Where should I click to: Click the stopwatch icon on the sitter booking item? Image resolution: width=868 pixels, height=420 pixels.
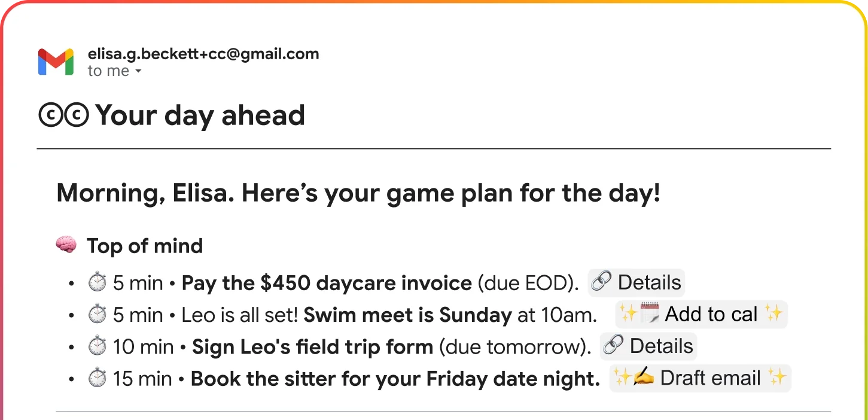pos(96,379)
